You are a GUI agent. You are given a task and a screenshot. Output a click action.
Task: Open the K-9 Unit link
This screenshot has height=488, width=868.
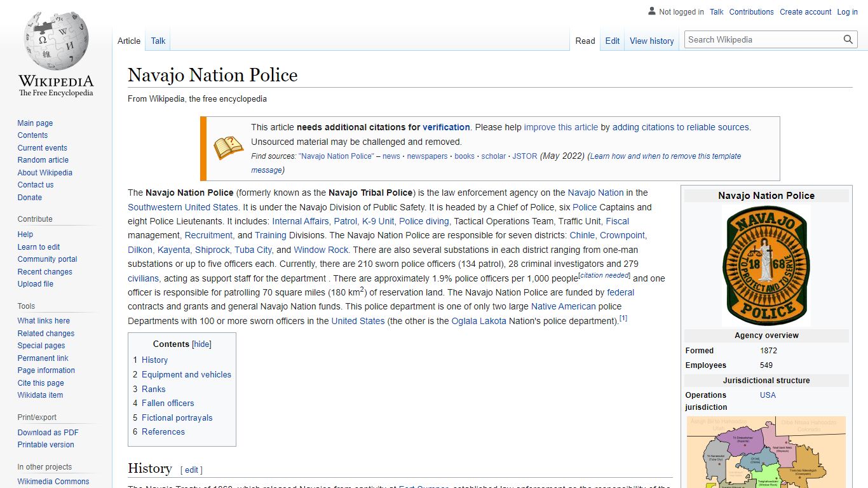click(x=378, y=221)
